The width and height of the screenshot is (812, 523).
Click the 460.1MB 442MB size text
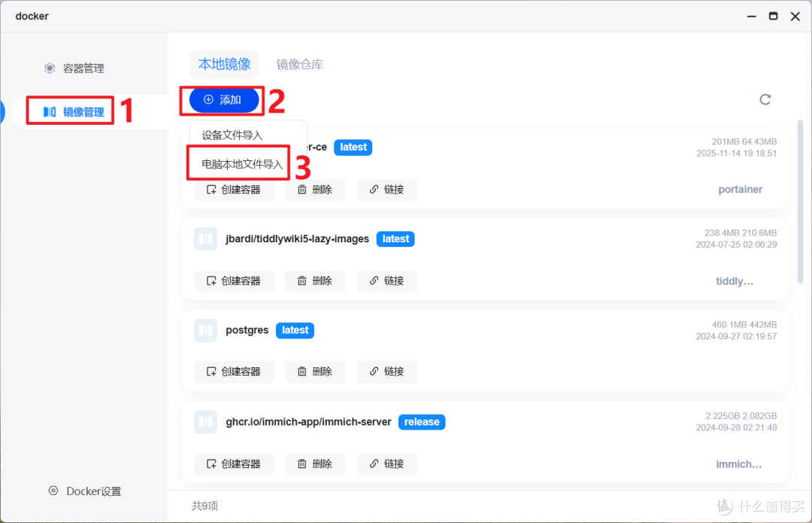744,324
